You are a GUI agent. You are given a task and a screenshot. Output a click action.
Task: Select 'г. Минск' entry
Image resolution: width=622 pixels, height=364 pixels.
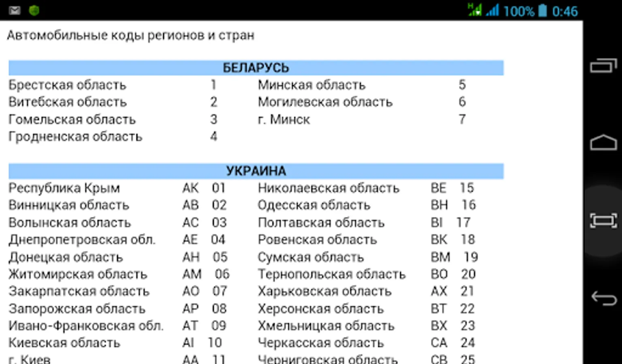284,119
